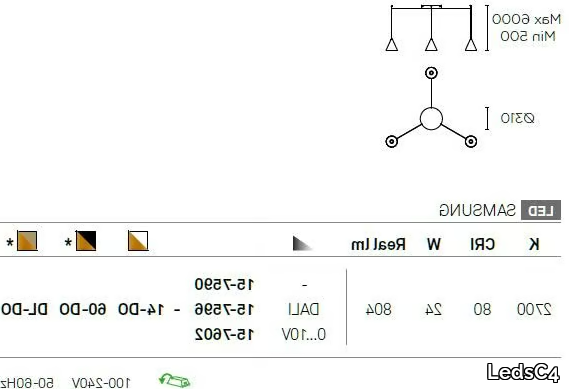Image resolution: width=569 pixels, height=389 pixels.
Task: Select the black and gold finish swatch
Action: pos(86,241)
